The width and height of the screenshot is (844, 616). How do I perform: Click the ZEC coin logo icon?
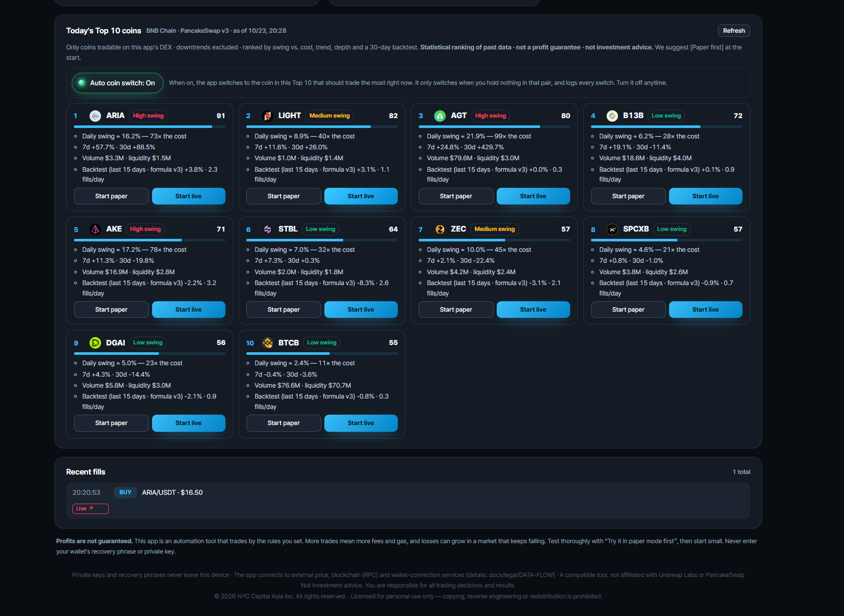tap(440, 229)
